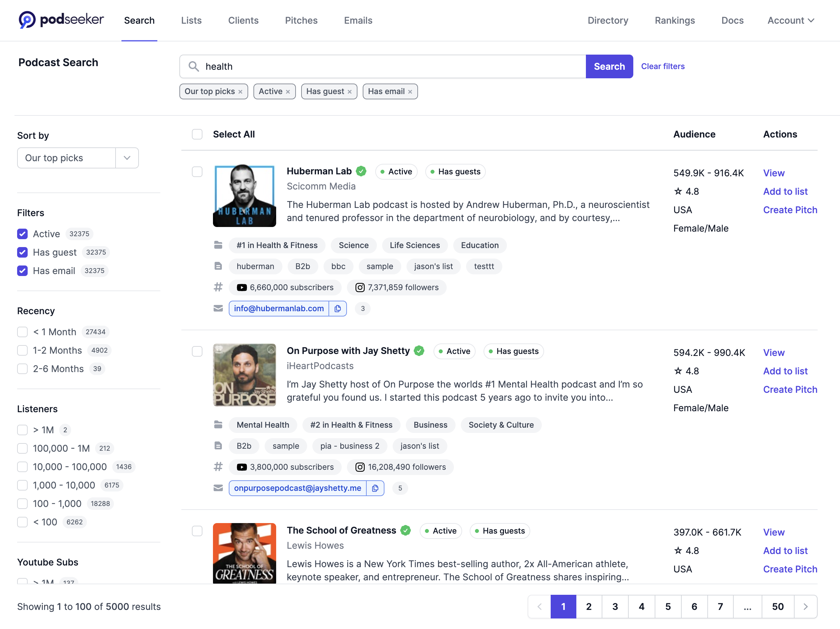Viewport: 840px width, 629px height.
Task: Select The School of Greatness checkbox
Action: (x=197, y=531)
